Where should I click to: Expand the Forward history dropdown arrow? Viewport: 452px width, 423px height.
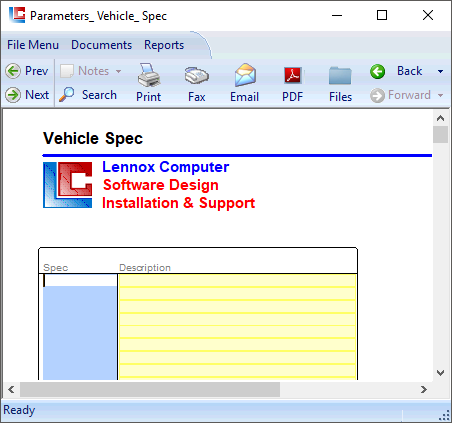(440, 95)
